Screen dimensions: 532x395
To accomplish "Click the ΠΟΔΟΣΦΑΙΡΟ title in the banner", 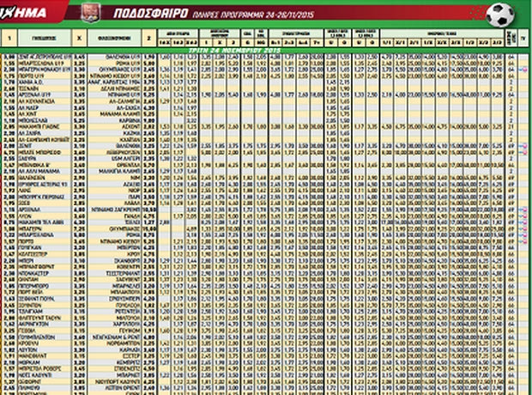I will click(151, 14).
